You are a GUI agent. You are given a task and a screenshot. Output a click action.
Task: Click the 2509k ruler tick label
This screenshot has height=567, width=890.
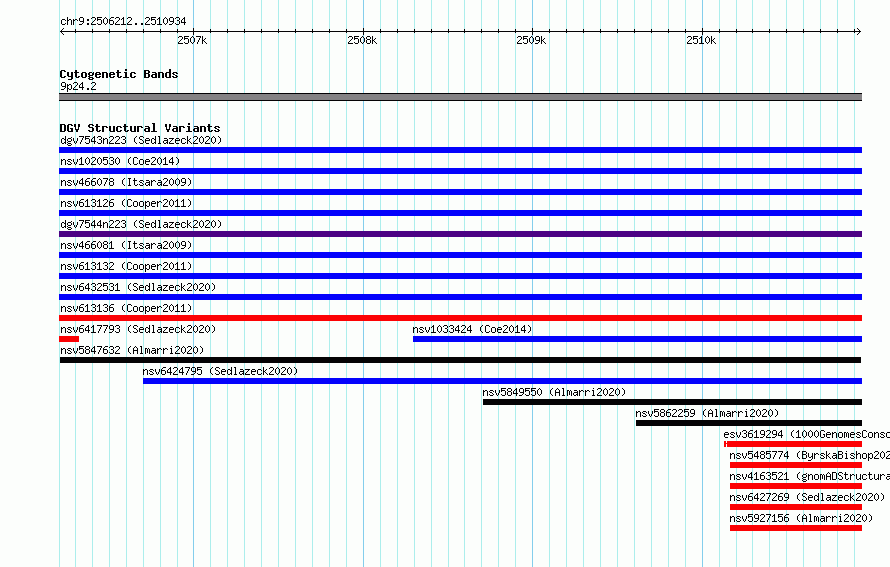click(531, 40)
